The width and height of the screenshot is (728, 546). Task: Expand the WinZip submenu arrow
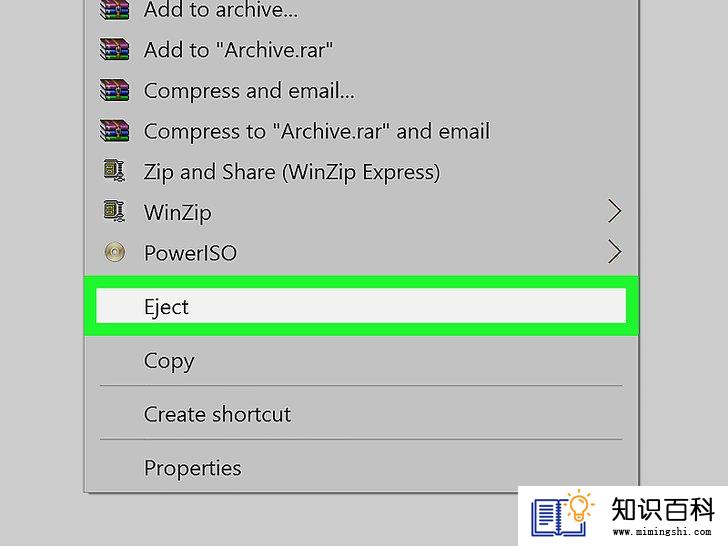pos(614,211)
